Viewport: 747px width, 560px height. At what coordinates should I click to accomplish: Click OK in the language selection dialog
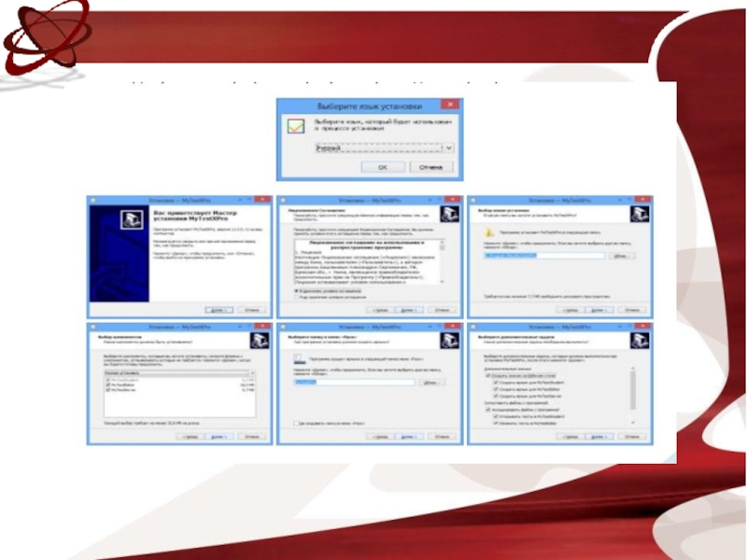(x=383, y=167)
